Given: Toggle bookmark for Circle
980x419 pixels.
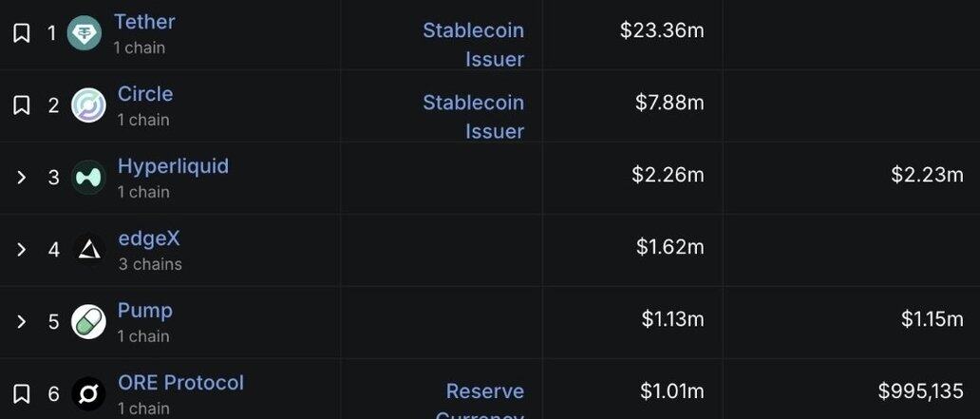Looking at the screenshot, I should pos(22,105).
